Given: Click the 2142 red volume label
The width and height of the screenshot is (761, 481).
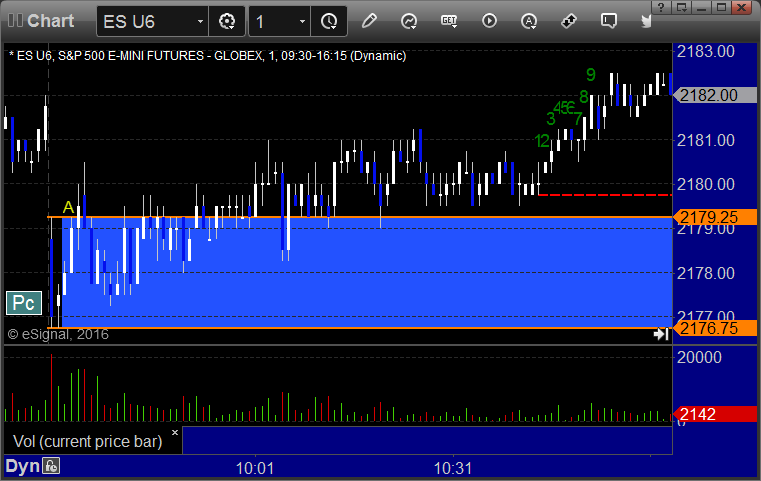Looking at the screenshot, I should (715, 414).
